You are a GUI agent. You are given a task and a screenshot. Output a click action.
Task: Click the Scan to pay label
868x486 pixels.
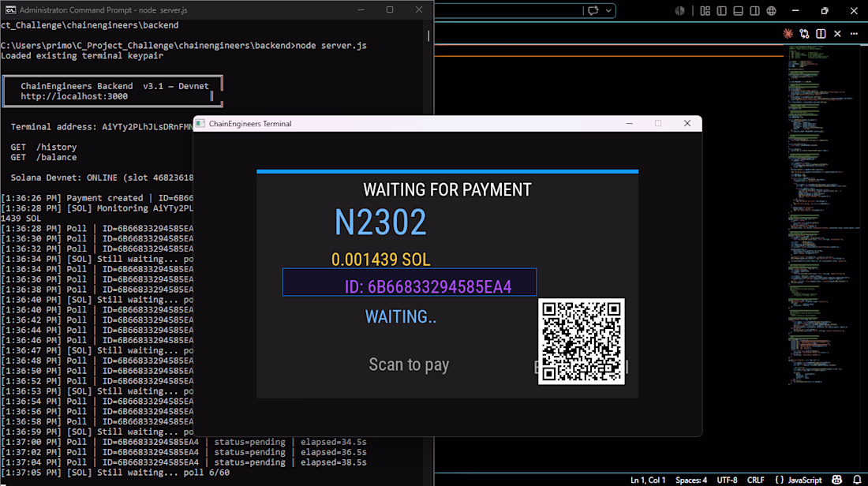coord(409,364)
